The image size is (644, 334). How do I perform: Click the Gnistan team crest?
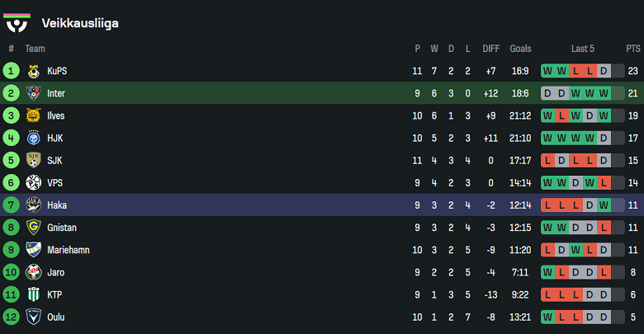click(34, 227)
